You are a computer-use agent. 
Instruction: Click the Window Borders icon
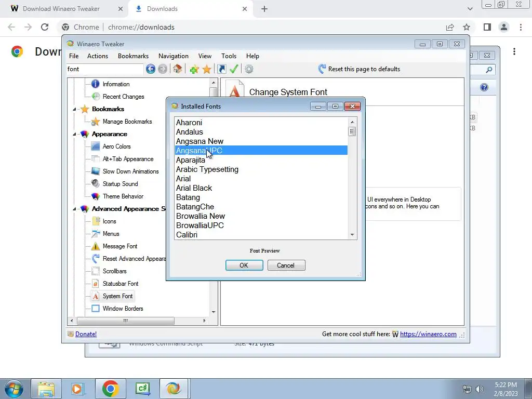coord(96,309)
